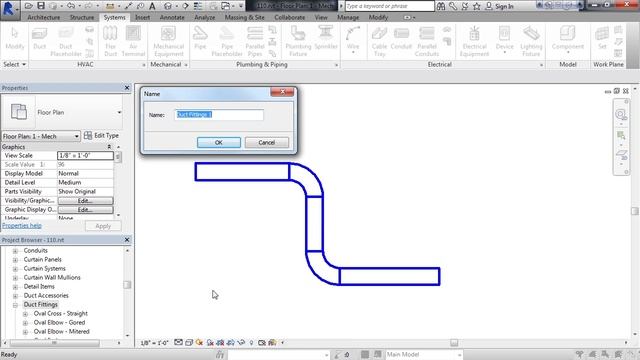Select Duct Accessories in Project Browser
Viewport: 640px width, 360px height.
tap(46, 296)
